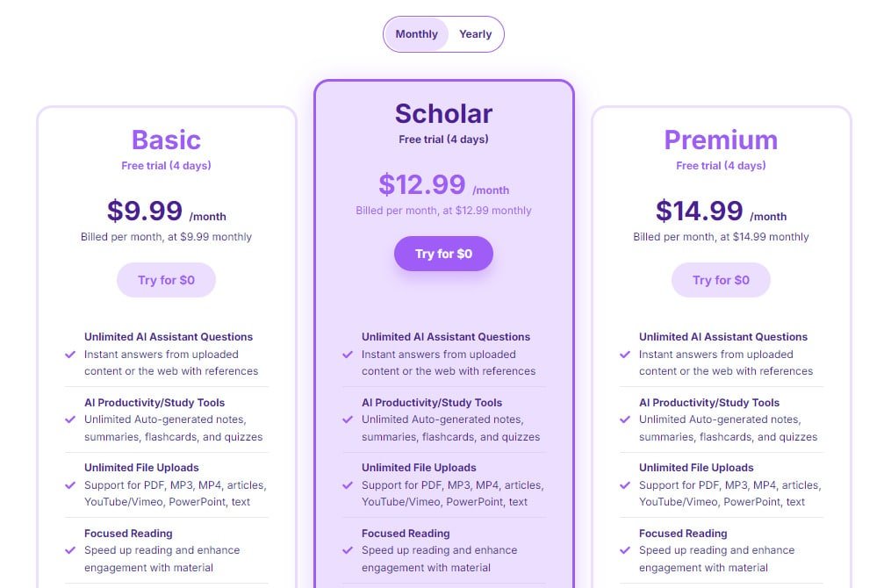This screenshot has height=588, width=891.
Task: Select Monthly billing option
Action: 416,34
